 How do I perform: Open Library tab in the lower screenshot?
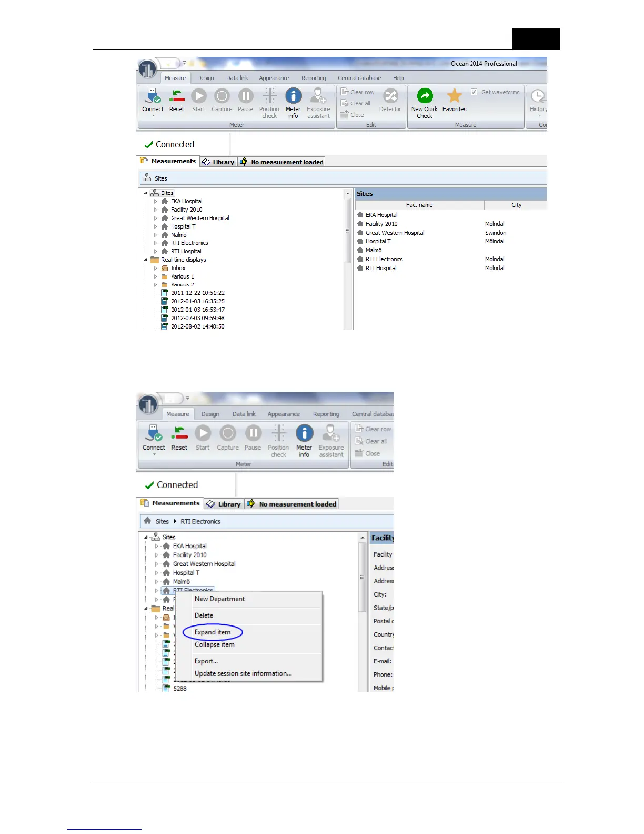224,504
